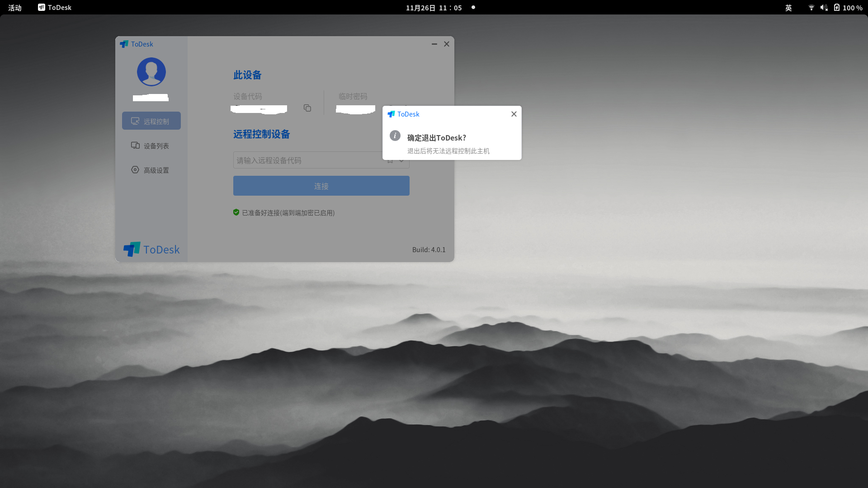Click the ToDesk logo at sidebar bottom
Image resolution: width=868 pixels, height=488 pixels.
click(151, 249)
